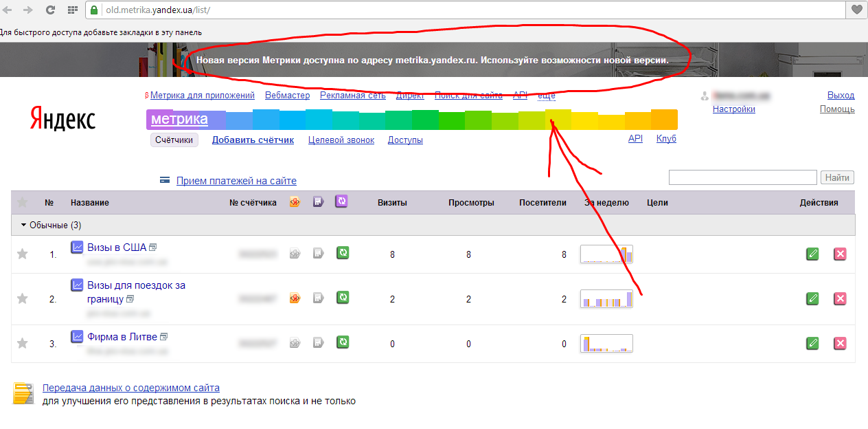Open the Клуб tab
This screenshot has height=429, width=868.
click(666, 138)
